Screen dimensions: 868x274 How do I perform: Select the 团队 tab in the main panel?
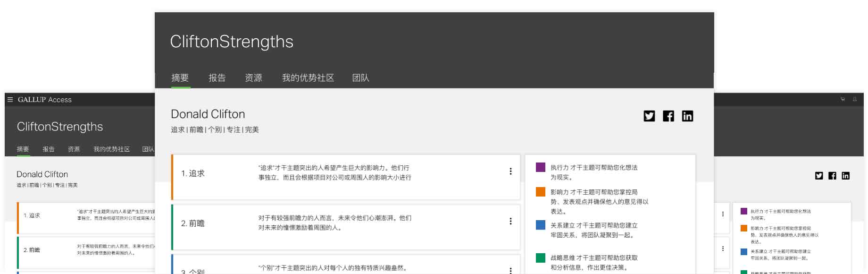pos(360,78)
